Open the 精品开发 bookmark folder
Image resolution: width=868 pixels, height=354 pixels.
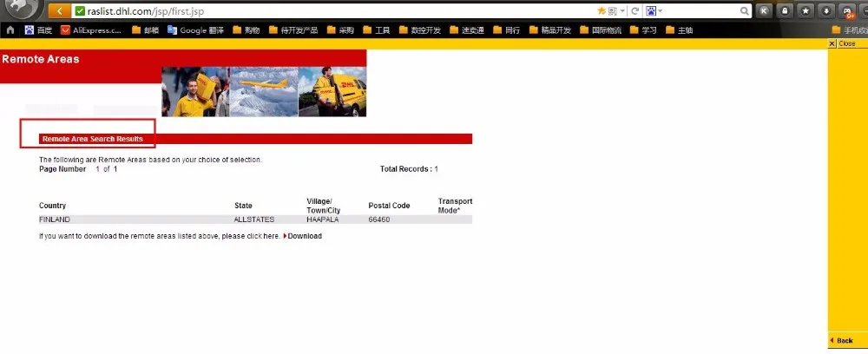click(549, 29)
